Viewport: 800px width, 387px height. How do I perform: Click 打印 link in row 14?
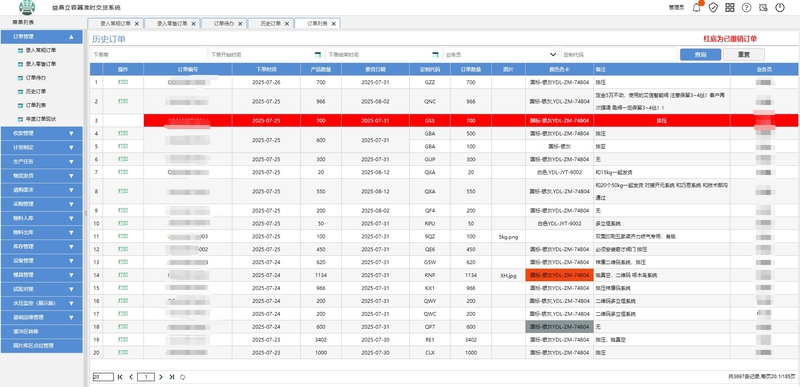click(123, 275)
